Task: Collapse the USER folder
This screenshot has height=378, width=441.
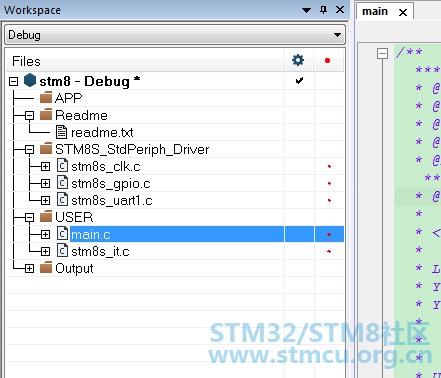Action: tap(29, 218)
